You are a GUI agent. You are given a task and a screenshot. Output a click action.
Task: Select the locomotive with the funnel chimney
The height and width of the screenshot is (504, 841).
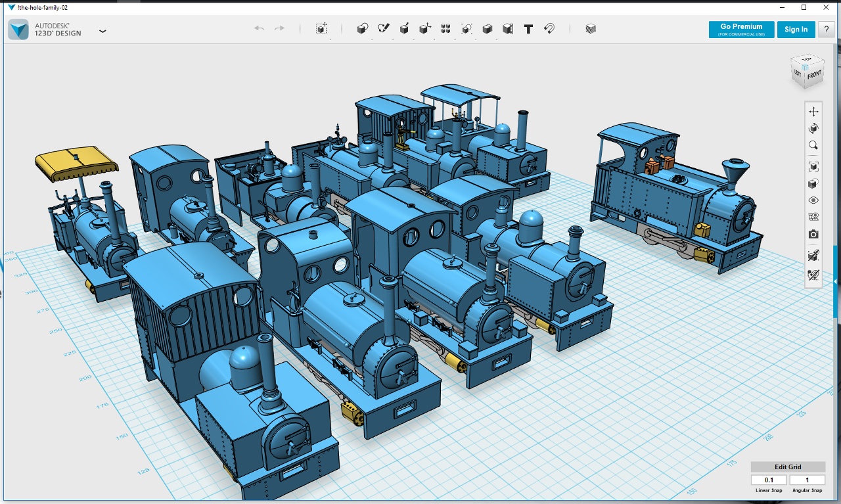(x=677, y=197)
